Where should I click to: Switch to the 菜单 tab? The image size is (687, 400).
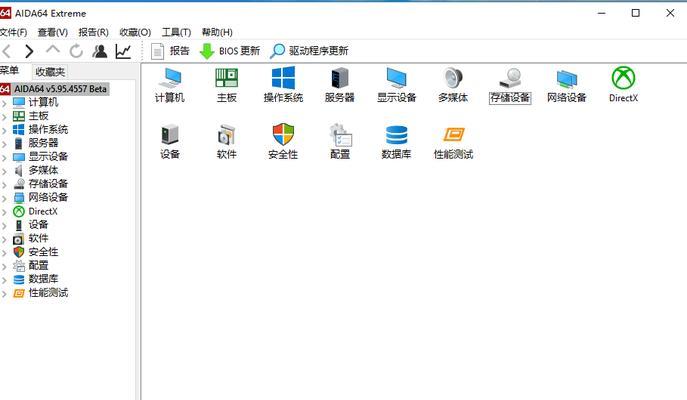(10, 71)
